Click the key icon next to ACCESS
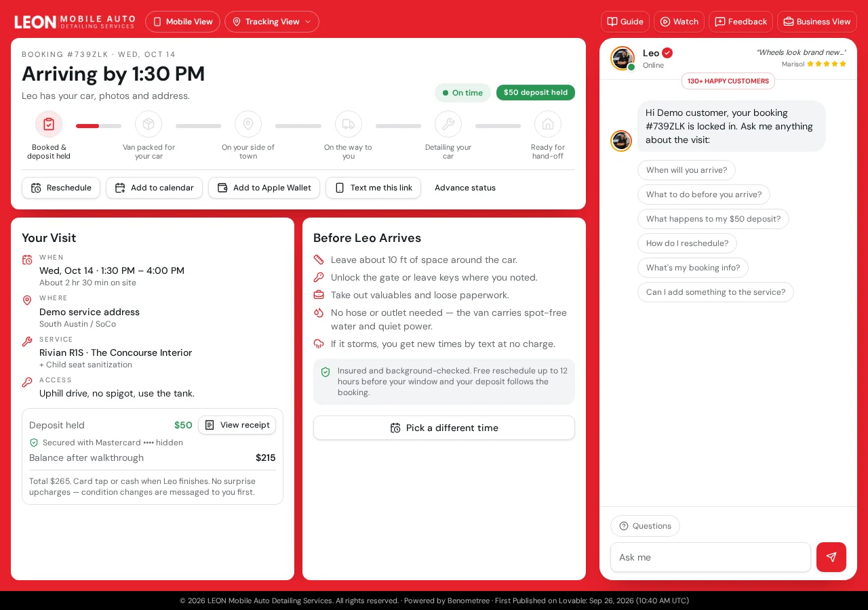This screenshot has height=610, width=868. pyautogui.click(x=27, y=382)
